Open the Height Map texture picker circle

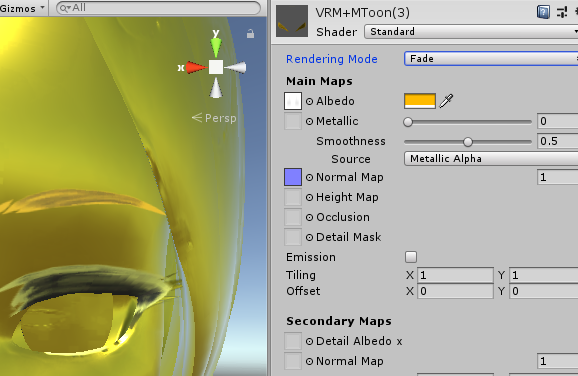pyautogui.click(x=310, y=197)
